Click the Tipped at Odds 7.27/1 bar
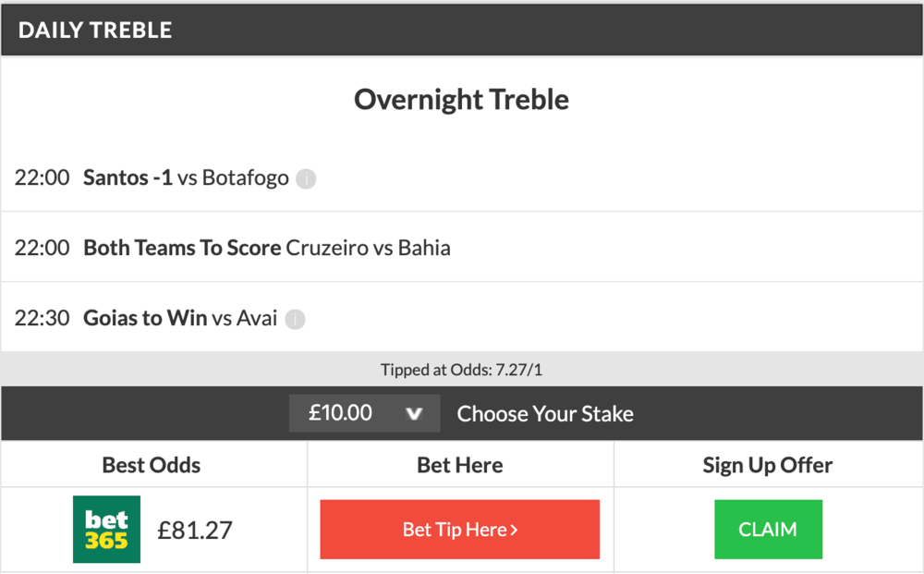This screenshot has height=574, width=924. click(462, 368)
